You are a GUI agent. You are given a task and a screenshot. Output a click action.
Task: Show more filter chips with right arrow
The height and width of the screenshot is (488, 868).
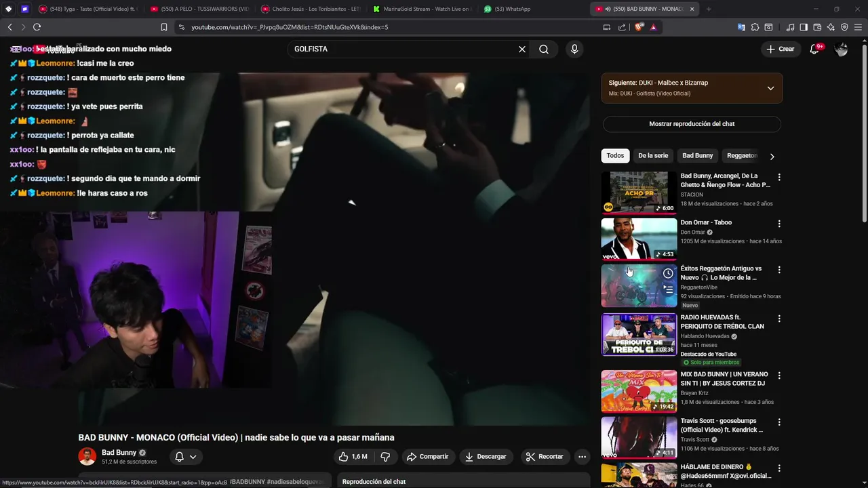point(772,157)
